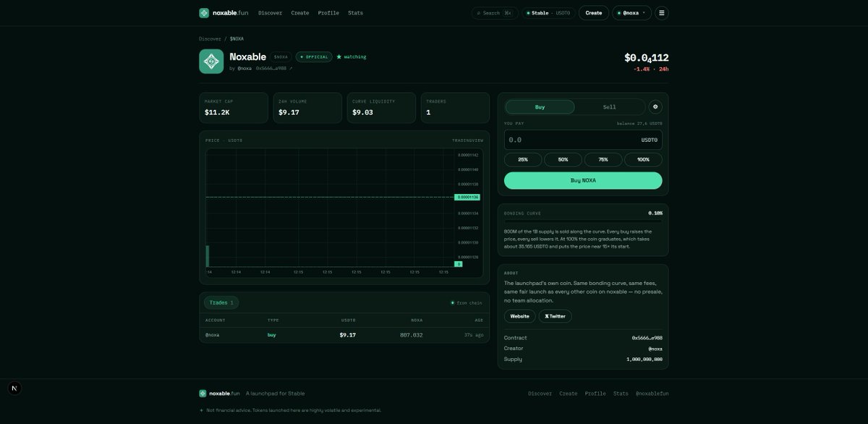868x424 pixels.
Task: Click the $NOXA ticker badge
Action: point(281,56)
